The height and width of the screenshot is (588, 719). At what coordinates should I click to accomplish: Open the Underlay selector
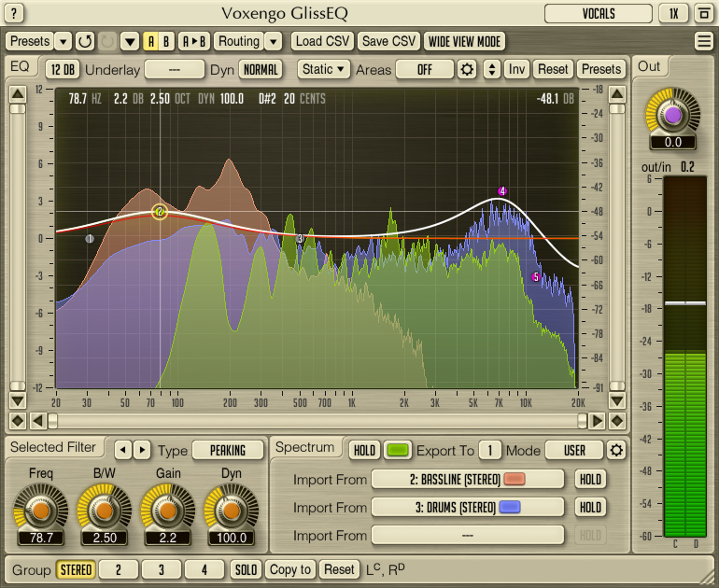point(175,70)
